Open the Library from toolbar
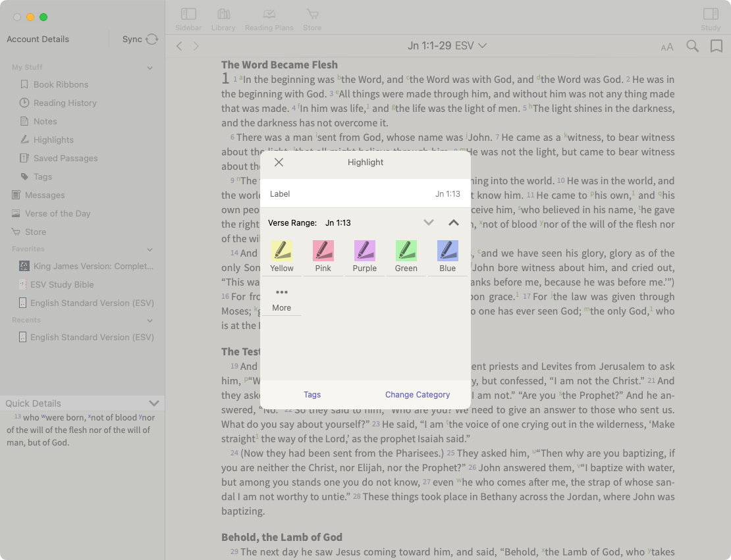Image resolution: width=731 pixels, height=560 pixels. click(x=223, y=14)
